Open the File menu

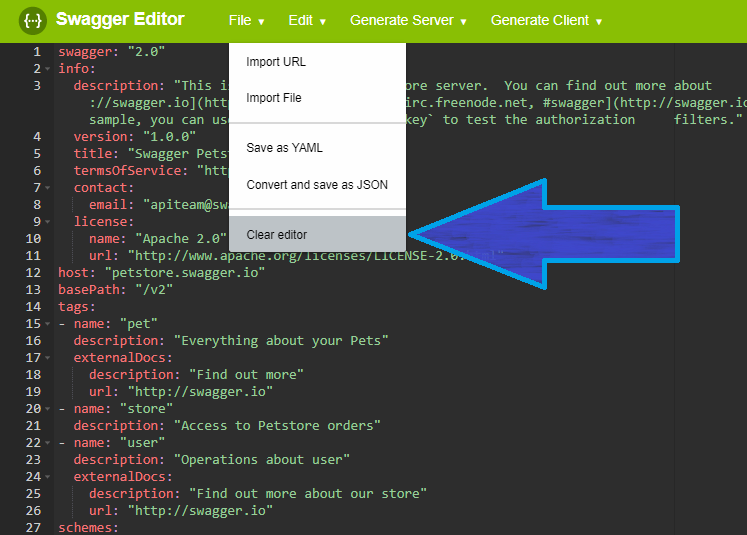246,20
